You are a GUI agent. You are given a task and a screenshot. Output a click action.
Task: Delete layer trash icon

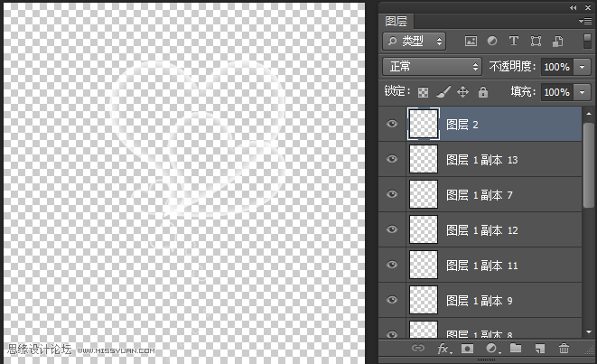coord(564,348)
